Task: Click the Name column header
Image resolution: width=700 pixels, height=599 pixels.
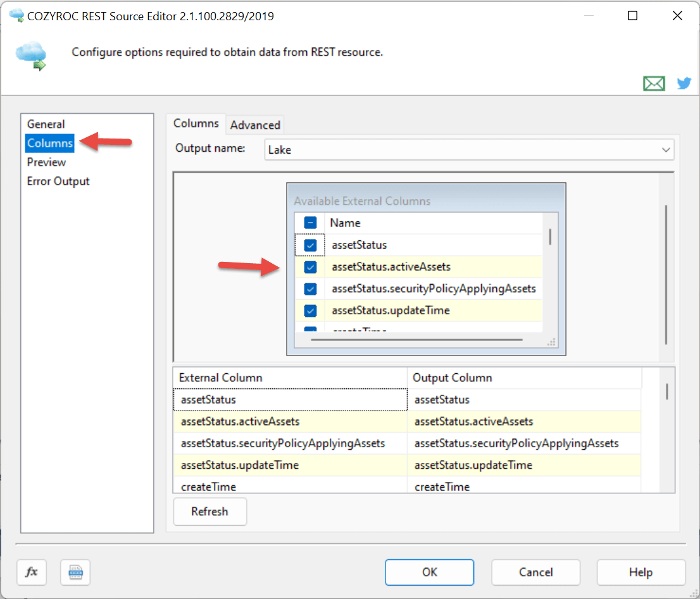Action: click(x=434, y=223)
